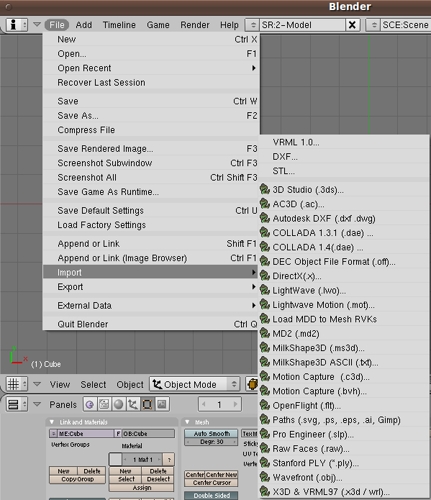
Task: Click python icon beside MD2 (.md2)
Action: pyautogui.click(x=265, y=333)
